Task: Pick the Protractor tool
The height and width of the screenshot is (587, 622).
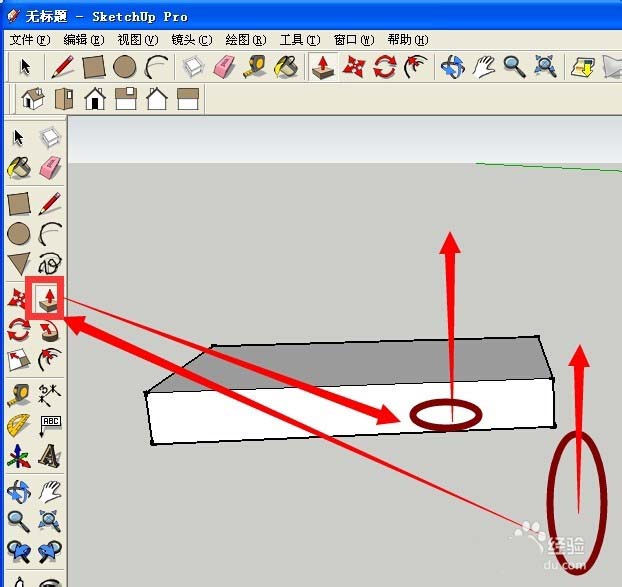Action: (x=19, y=425)
